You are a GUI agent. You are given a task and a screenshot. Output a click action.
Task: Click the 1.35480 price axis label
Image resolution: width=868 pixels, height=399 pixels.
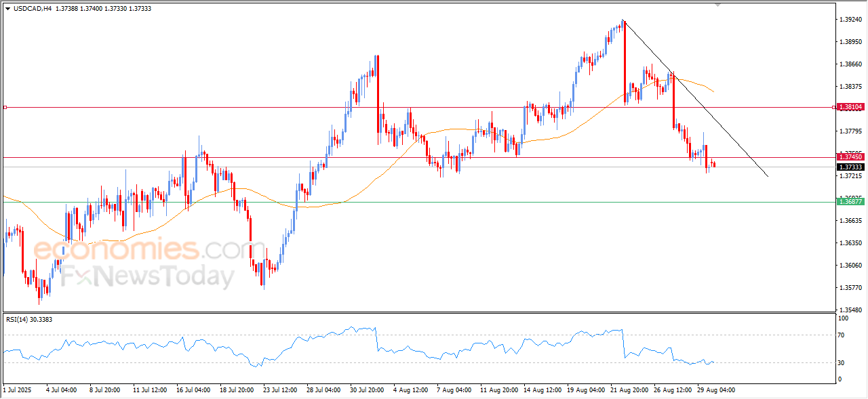pyautogui.click(x=850, y=310)
